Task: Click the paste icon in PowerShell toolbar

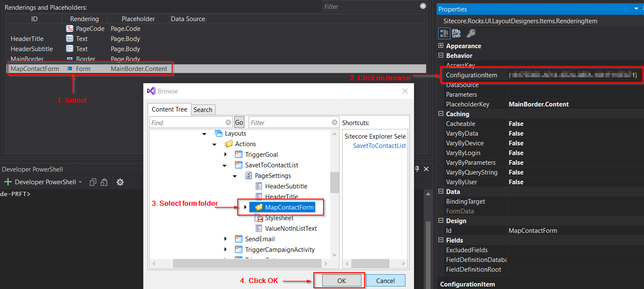Action: click(x=104, y=182)
